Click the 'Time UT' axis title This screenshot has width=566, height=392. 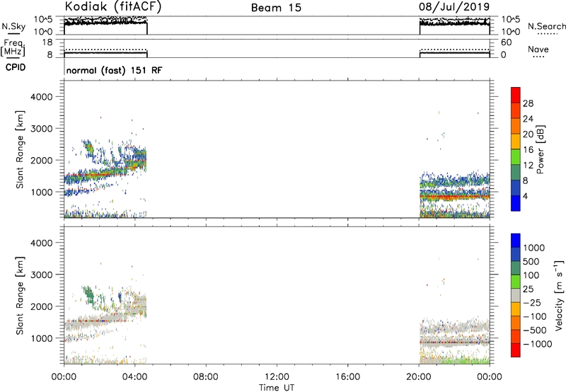[277, 387]
